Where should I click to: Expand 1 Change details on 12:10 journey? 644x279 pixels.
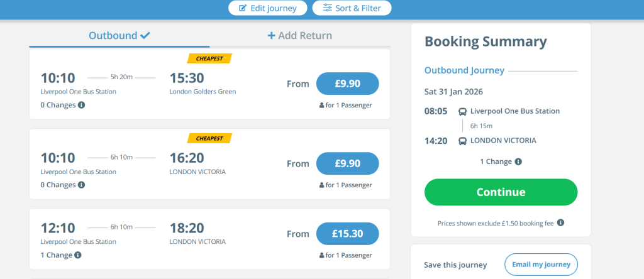[x=57, y=255]
